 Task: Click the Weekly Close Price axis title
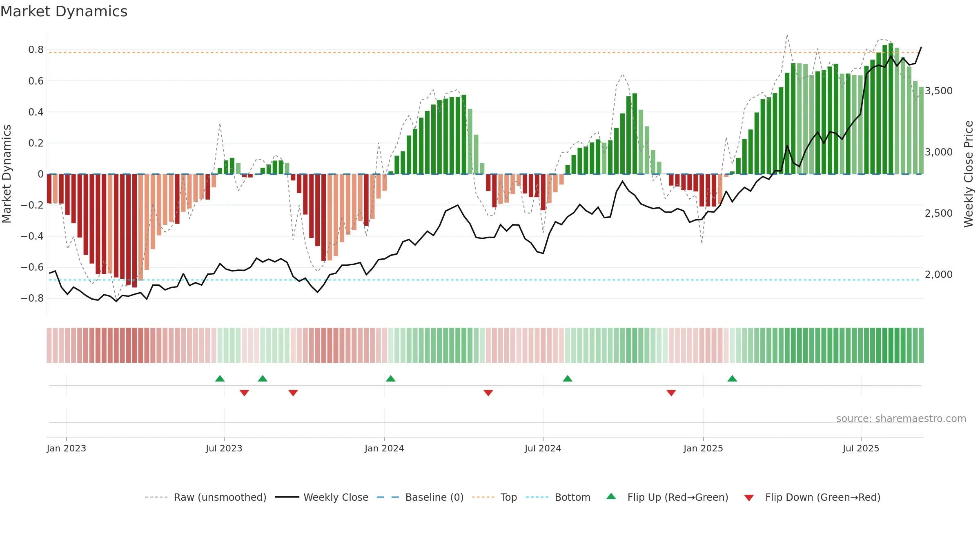[969, 174]
